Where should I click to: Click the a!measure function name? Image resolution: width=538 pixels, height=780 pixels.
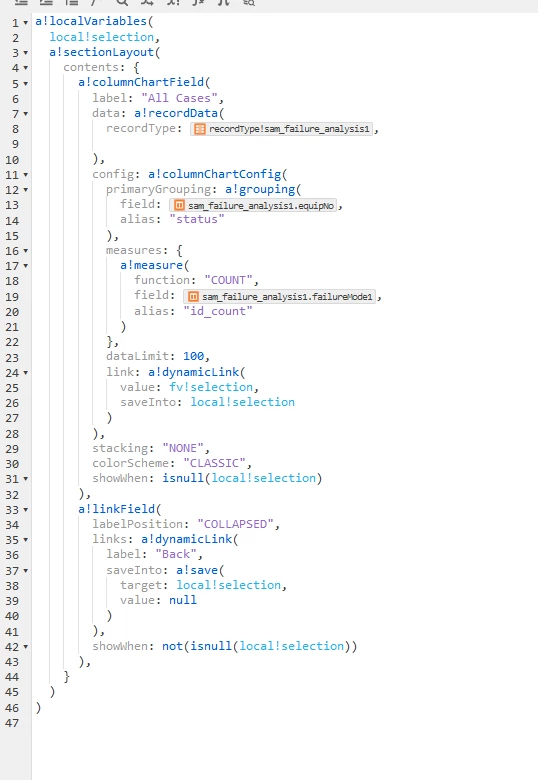152,266
